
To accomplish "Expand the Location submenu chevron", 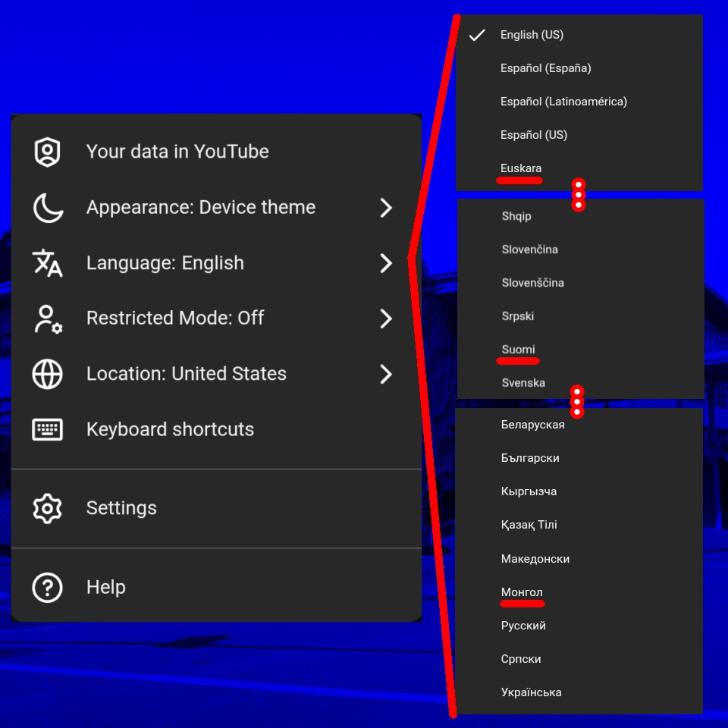I will pos(386,374).
